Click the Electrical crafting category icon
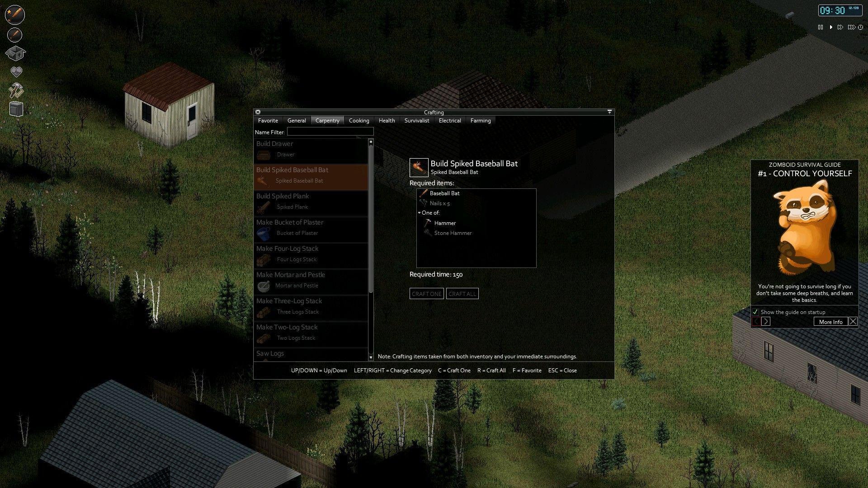The width and height of the screenshot is (868, 488). pyautogui.click(x=449, y=120)
